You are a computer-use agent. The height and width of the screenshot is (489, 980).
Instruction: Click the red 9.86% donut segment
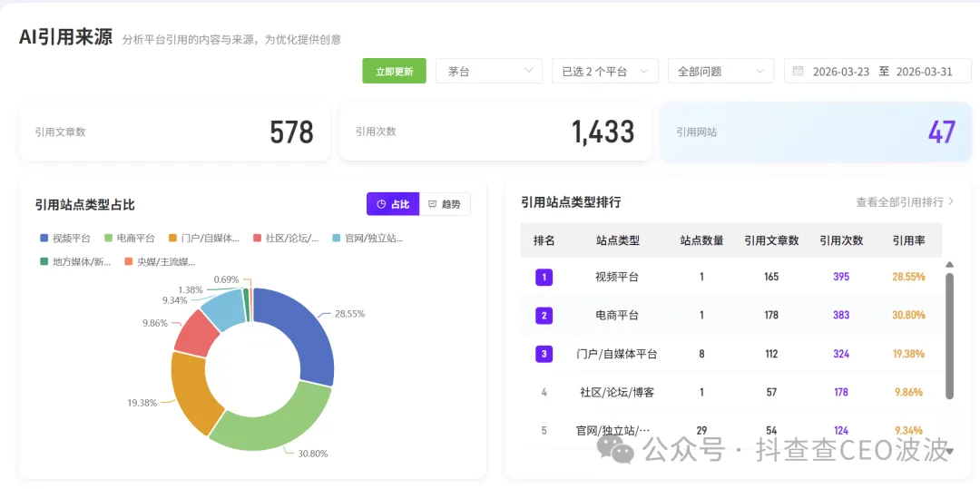[195, 334]
